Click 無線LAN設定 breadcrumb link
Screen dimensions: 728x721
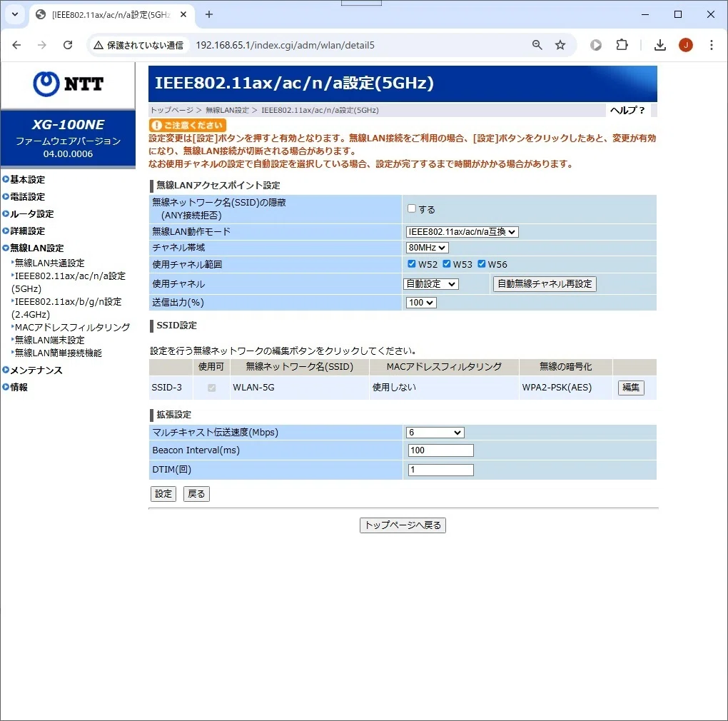(227, 110)
